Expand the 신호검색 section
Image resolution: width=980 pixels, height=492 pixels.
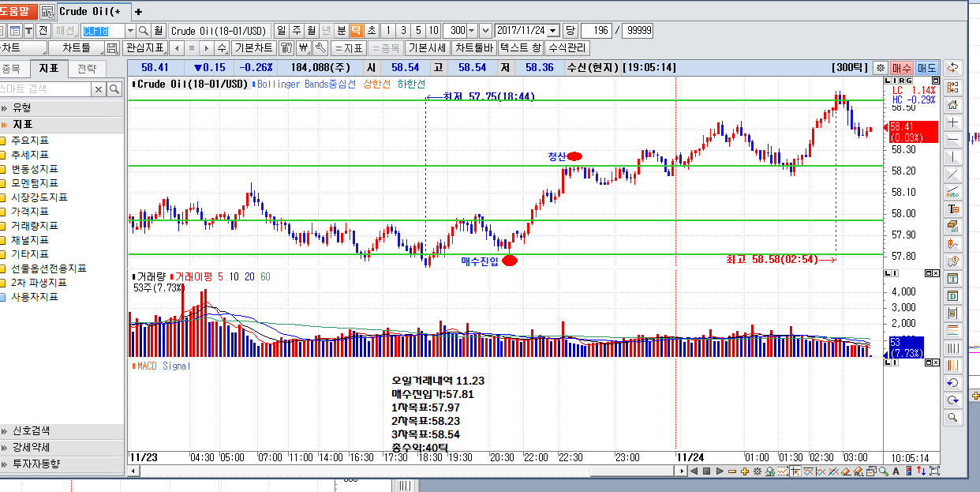62,430
